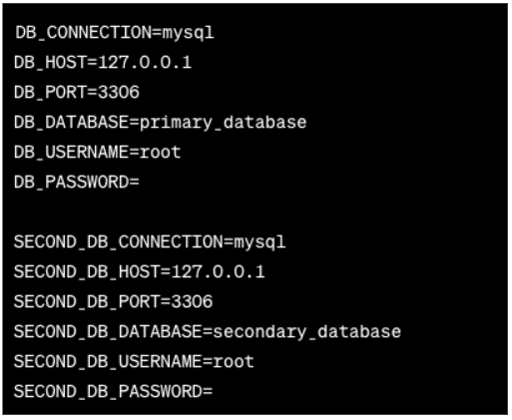Viewport: 512px width, 420px height.
Task: Click the SECOND_DB_DATABASE key name
Action: 108,332
